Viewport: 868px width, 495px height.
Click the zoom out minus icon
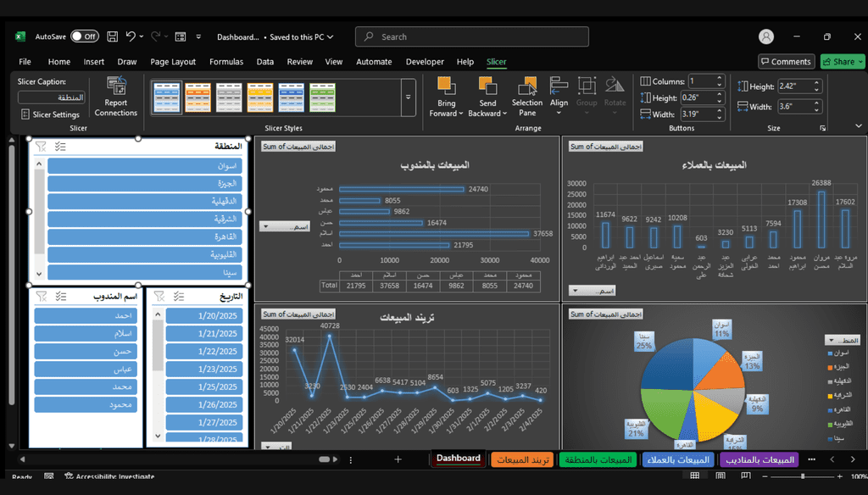pyautogui.click(x=765, y=476)
